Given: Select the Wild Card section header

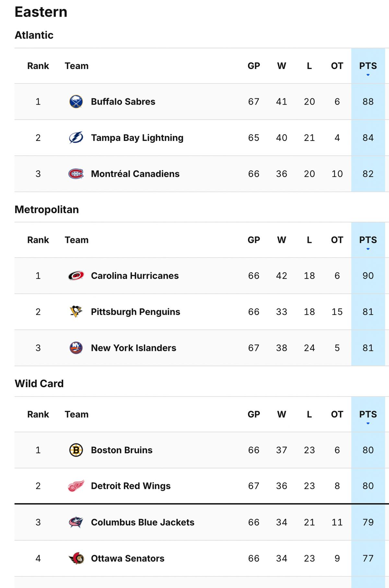Looking at the screenshot, I should (x=40, y=383).
